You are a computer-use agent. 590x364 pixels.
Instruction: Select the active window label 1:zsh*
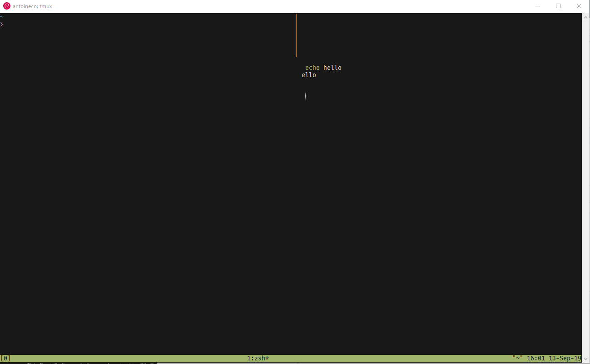[257, 358]
